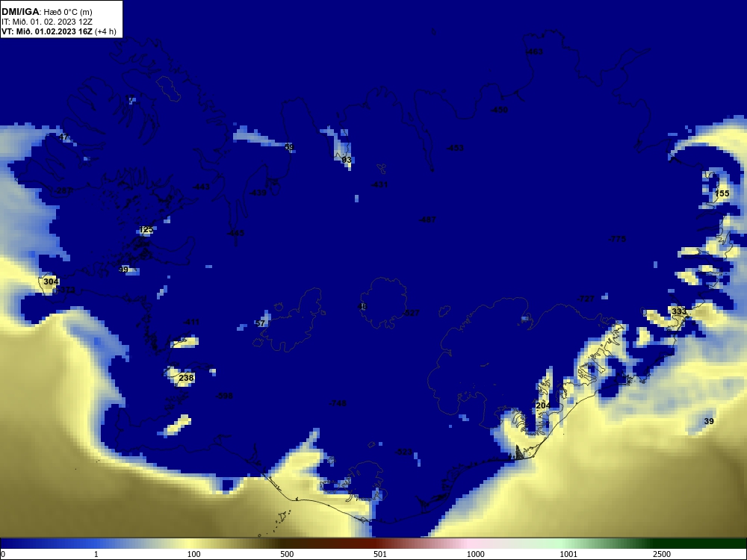The height and width of the screenshot is (560, 747).
Task: Click the 304 value on the map
Action: pyautogui.click(x=51, y=281)
